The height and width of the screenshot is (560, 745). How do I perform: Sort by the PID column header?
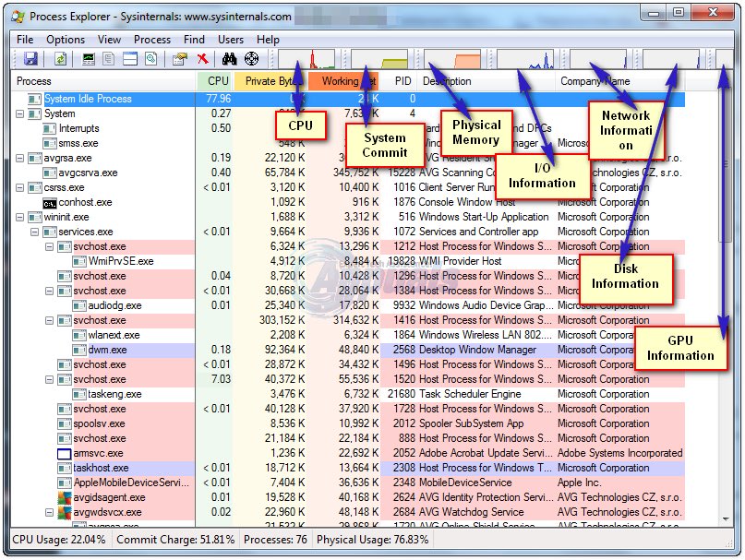(x=400, y=81)
